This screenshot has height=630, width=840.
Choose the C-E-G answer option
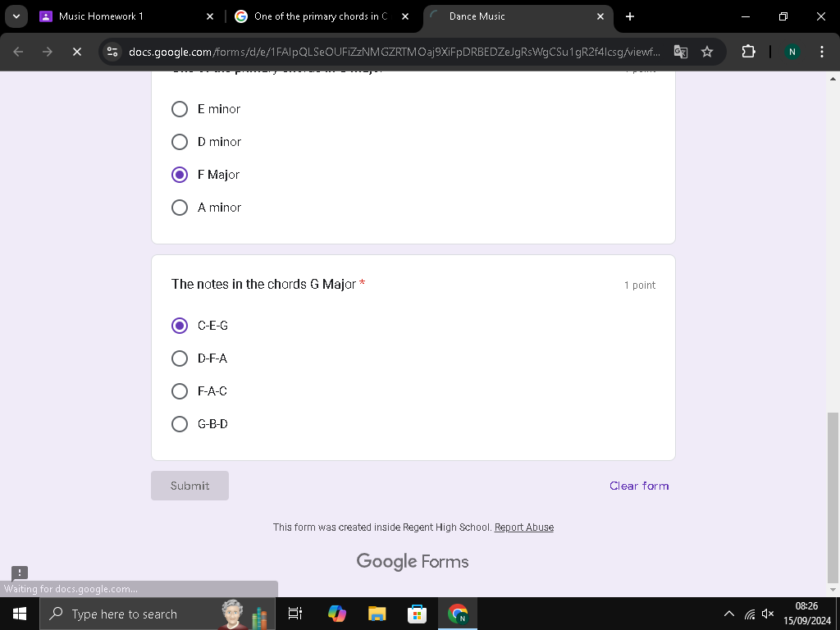pos(180,326)
